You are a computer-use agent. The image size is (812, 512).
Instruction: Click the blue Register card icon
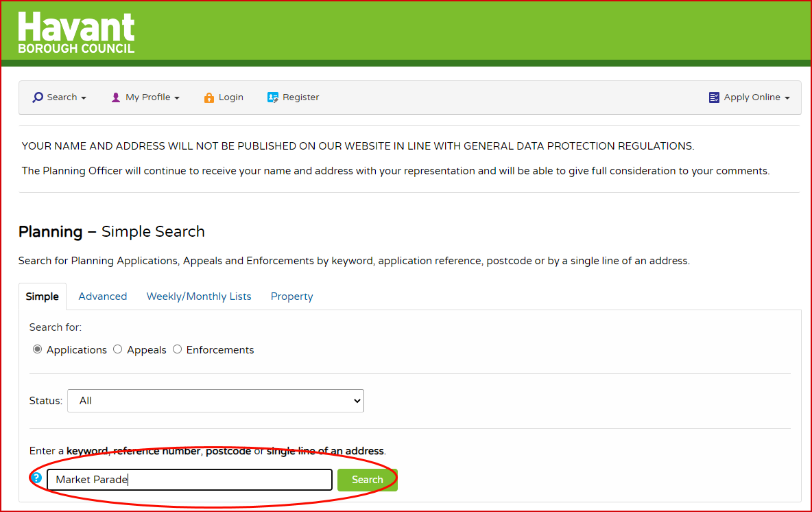273,97
